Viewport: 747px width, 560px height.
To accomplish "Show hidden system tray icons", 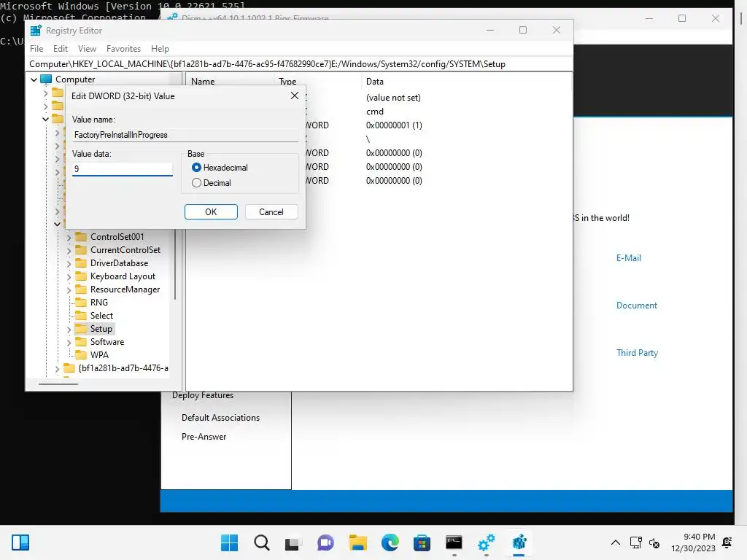I will click(x=615, y=542).
